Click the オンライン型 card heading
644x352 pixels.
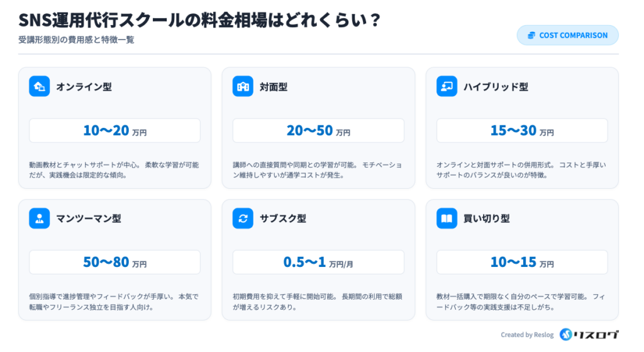pos(84,87)
